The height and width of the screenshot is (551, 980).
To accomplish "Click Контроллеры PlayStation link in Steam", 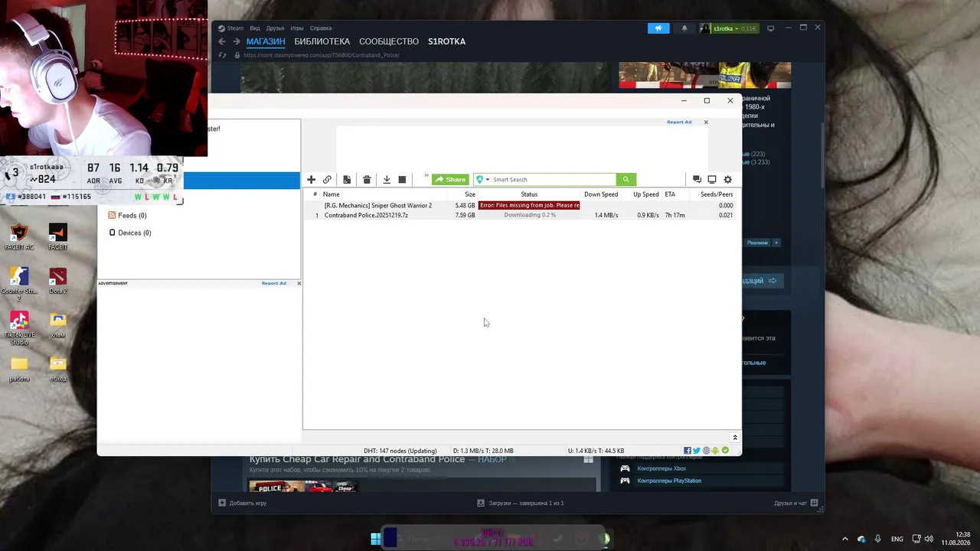I will click(x=669, y=481).
